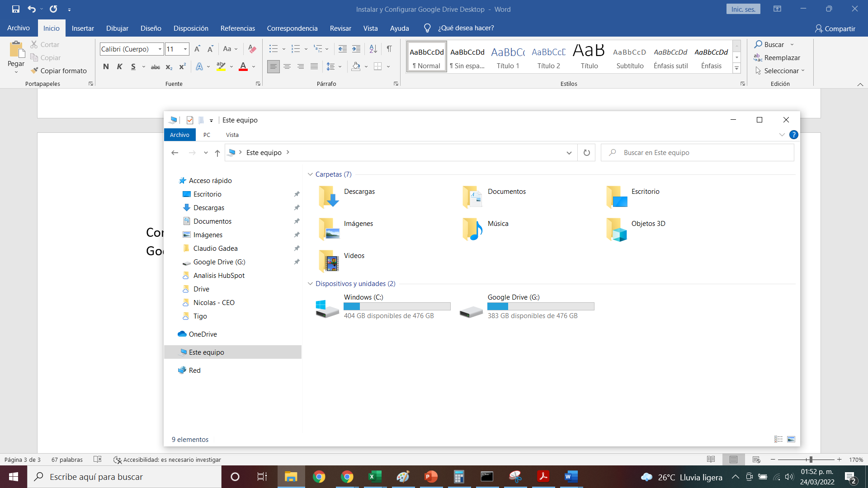Collapse the Carpetas group
Viewport: 868px width, 488px height.
click(310, 174)
